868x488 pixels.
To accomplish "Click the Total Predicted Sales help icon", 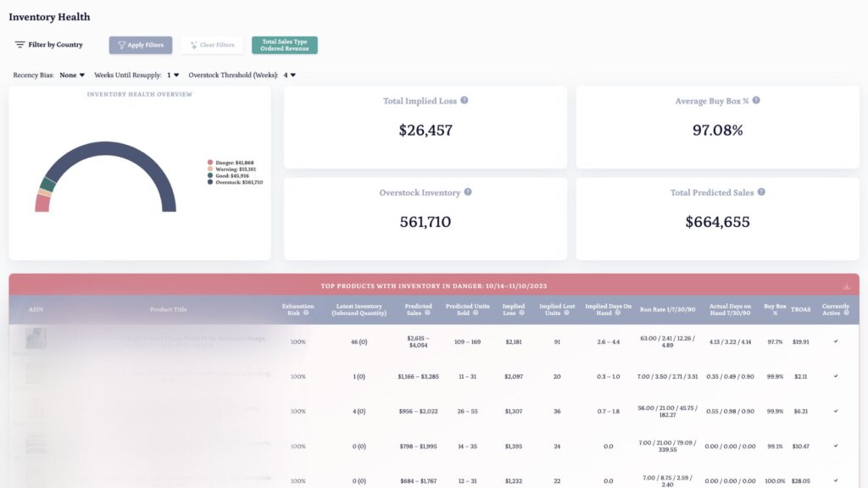I will [x=761, y=192].
